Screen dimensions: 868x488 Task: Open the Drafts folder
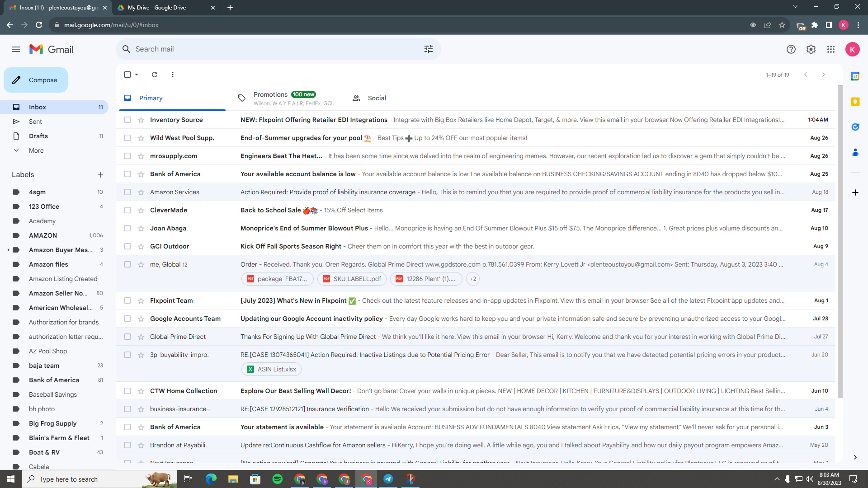(38, 136)
